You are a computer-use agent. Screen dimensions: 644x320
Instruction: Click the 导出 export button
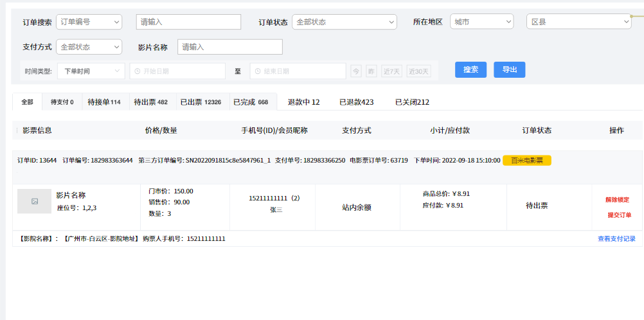(509, 70)
